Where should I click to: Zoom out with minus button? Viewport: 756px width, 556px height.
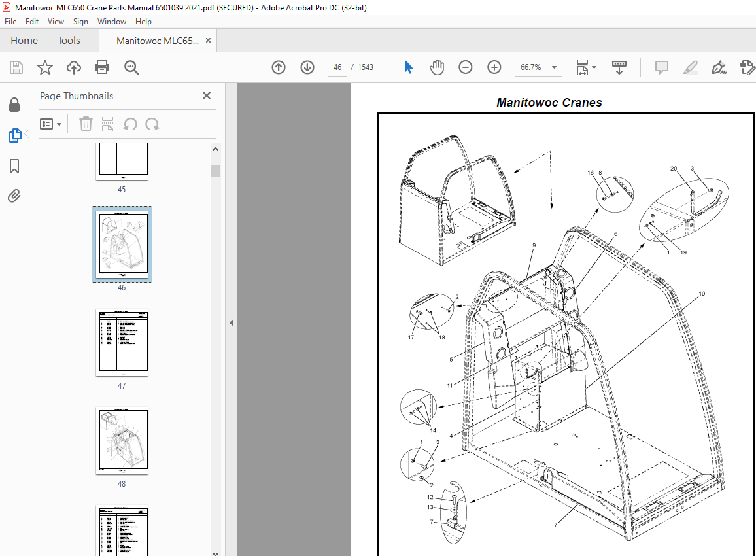point(465,67)
